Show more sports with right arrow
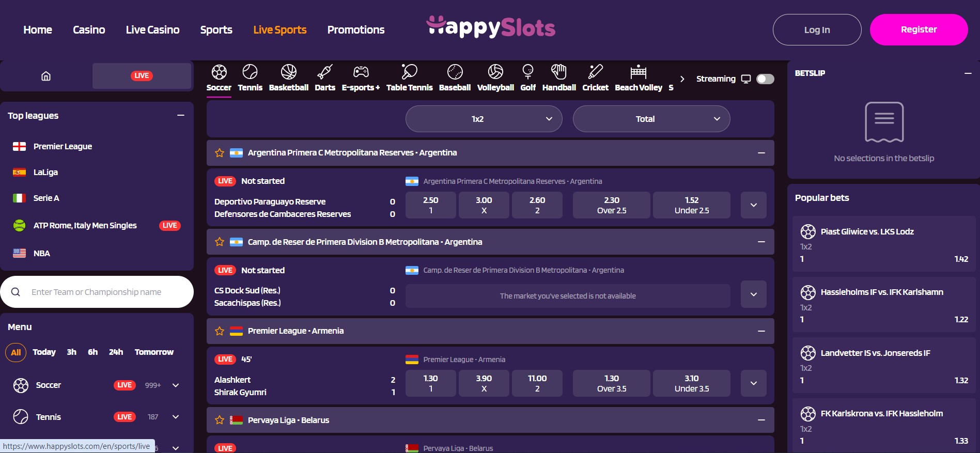The width and height of the screenshot is (980, 453). tap(682, 79)
